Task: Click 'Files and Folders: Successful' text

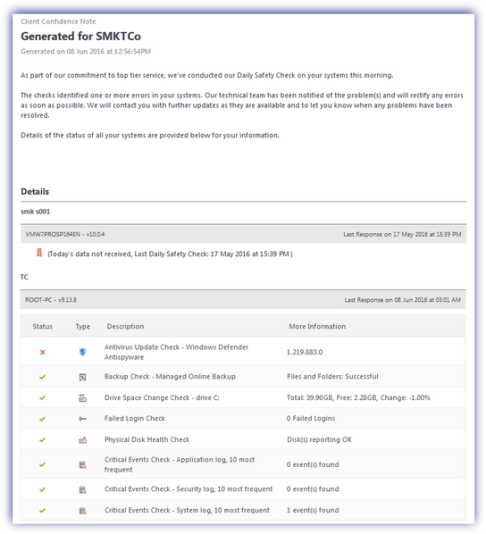Action: (x=333, y=377)
